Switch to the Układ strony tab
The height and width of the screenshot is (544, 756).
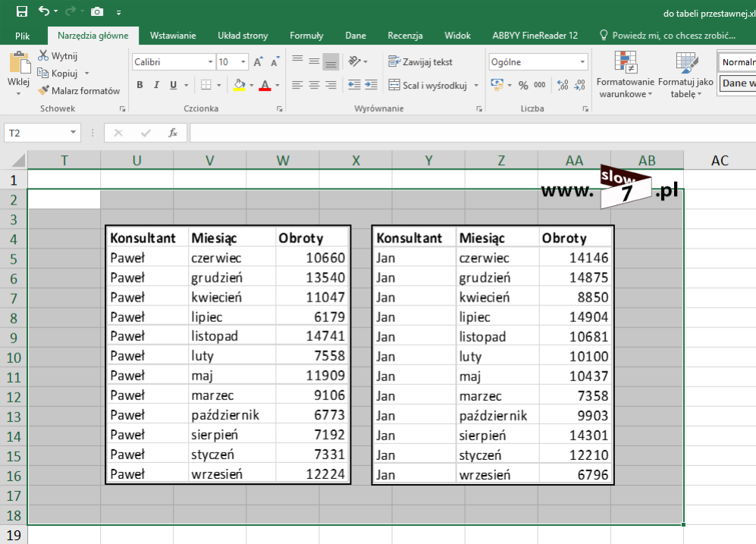click(243, 35)
